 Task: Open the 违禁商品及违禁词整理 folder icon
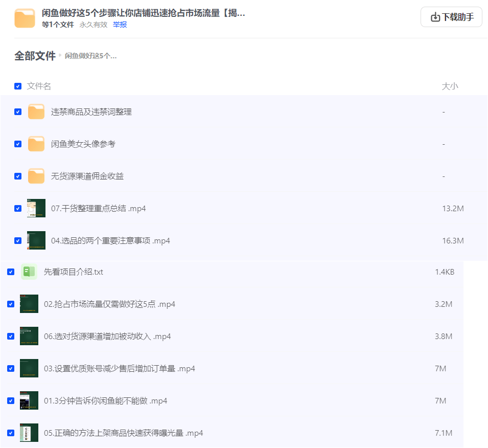coord(36,111)
